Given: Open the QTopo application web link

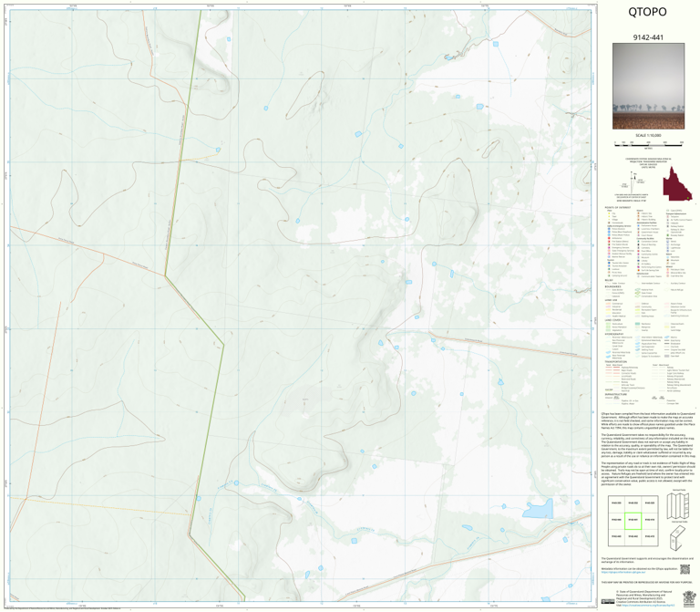Looking at the screenshot, I should tap(623, 572).
